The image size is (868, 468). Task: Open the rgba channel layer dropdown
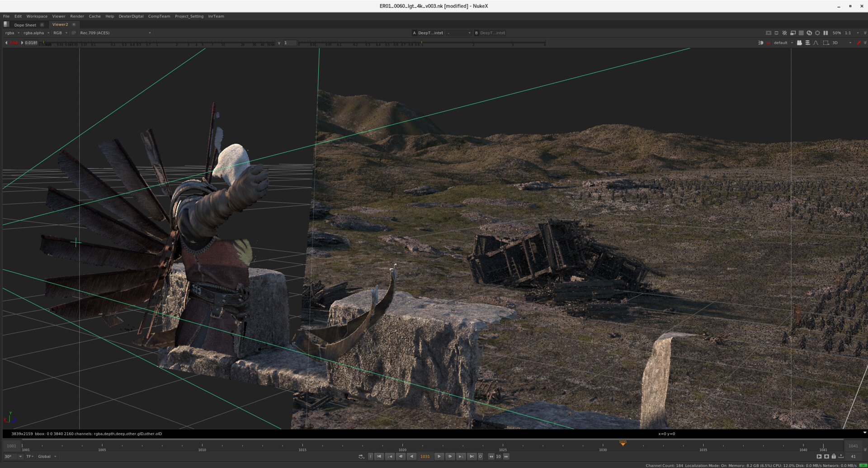12,33
